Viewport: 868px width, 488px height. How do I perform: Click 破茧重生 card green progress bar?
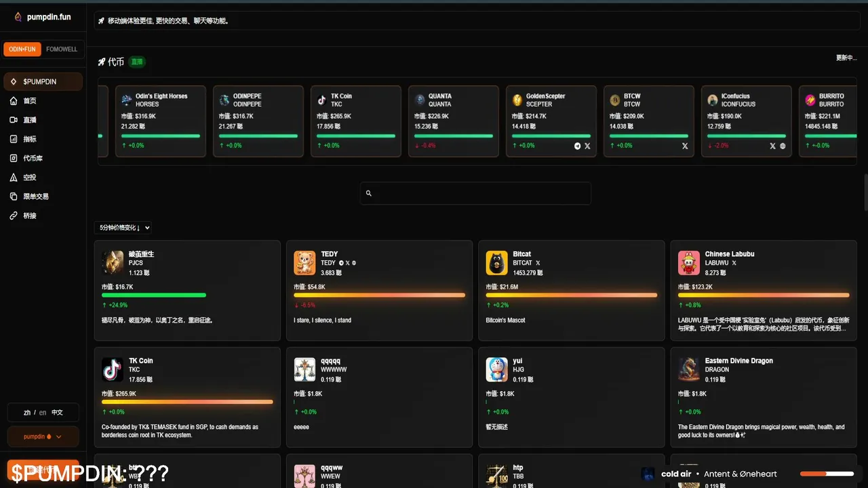154,295
